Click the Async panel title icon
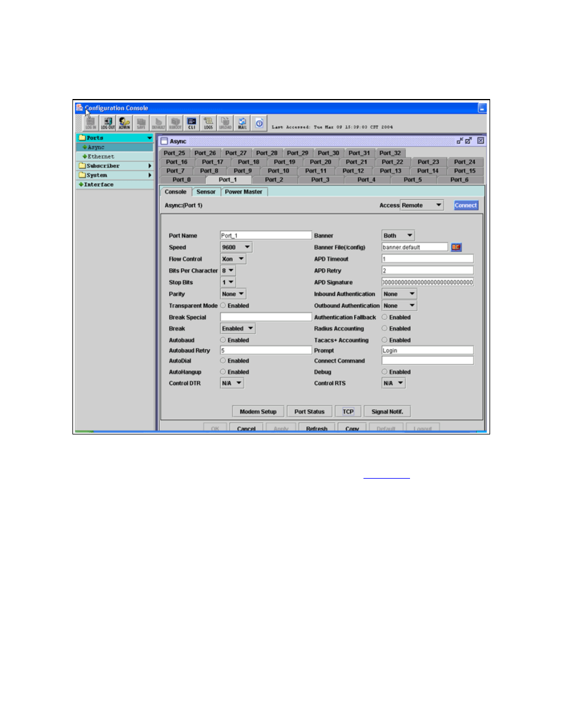The image size is (562, 728). 164,141
